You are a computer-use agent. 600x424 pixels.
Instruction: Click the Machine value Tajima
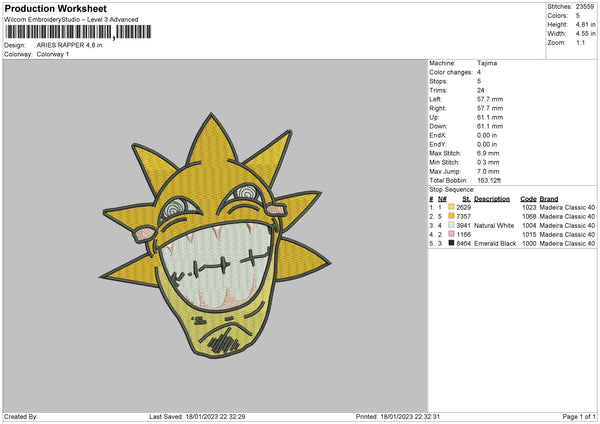(x=487, y=63)
